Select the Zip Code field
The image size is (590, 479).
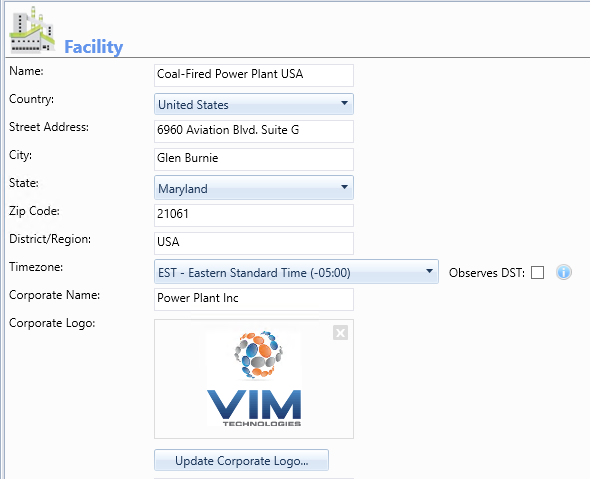(x=254, y=215)
